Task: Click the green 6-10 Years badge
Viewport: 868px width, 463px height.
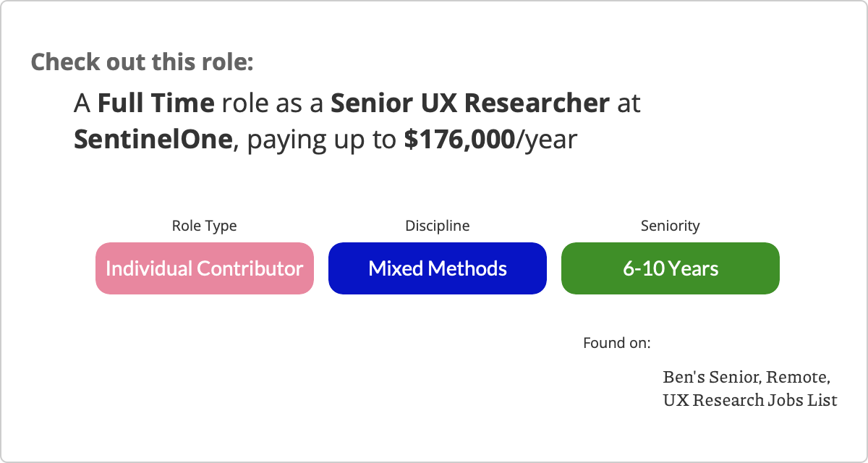Action: point(671,268)
